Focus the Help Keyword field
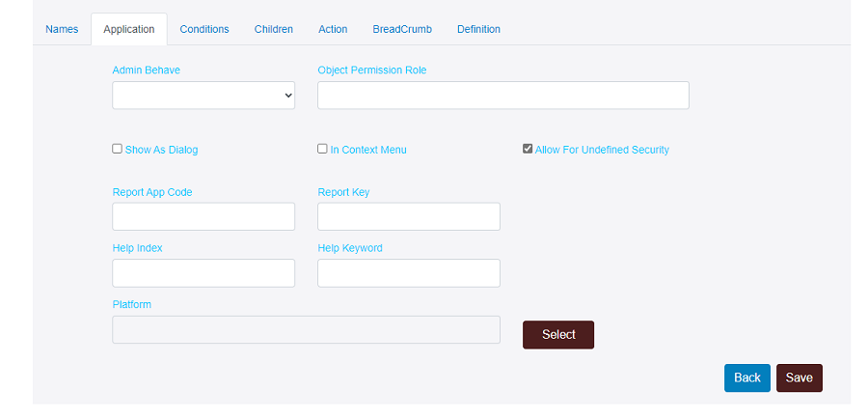The width and height of the screenshot is (868, 419). pyautogui.click(x=409, y=273)
